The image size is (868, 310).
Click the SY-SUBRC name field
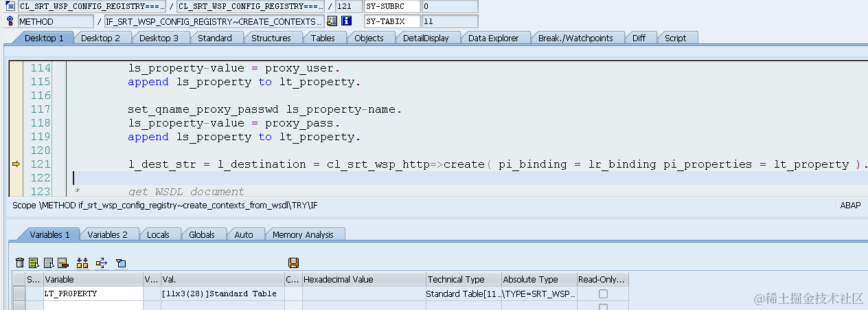tap(392, 6)
